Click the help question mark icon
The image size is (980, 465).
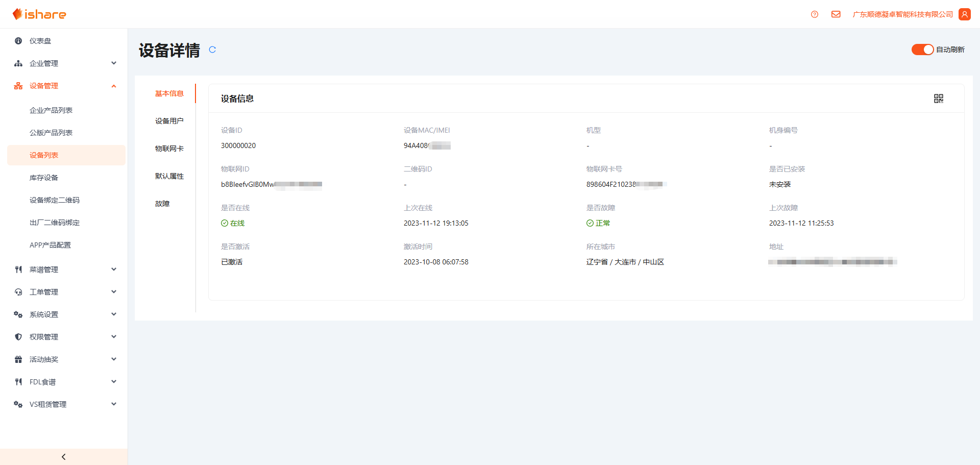pyautogui.click(x=815, y=14)
